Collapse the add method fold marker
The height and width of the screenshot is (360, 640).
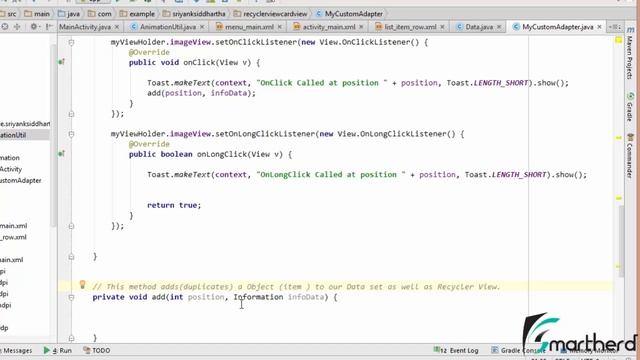point(71,297)
